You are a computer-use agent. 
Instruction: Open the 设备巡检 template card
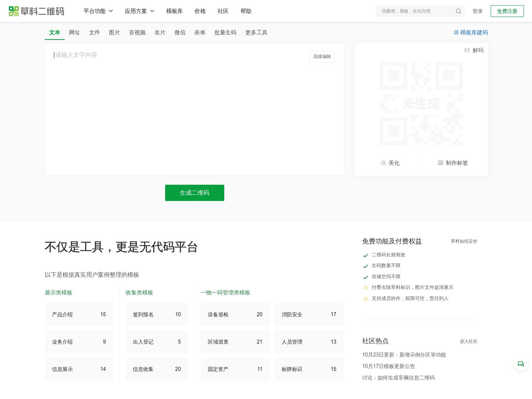pyautogui.click(x=235, y=314)
